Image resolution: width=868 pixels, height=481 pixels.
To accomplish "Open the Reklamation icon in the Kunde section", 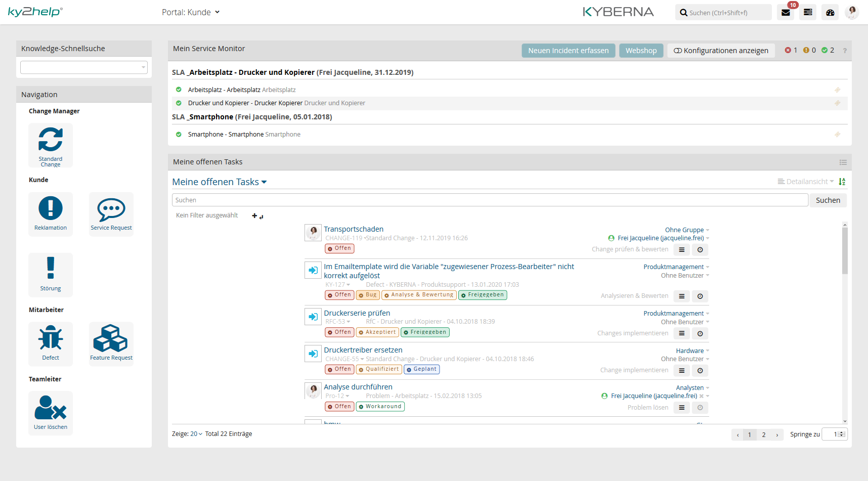I will (51, 213).
